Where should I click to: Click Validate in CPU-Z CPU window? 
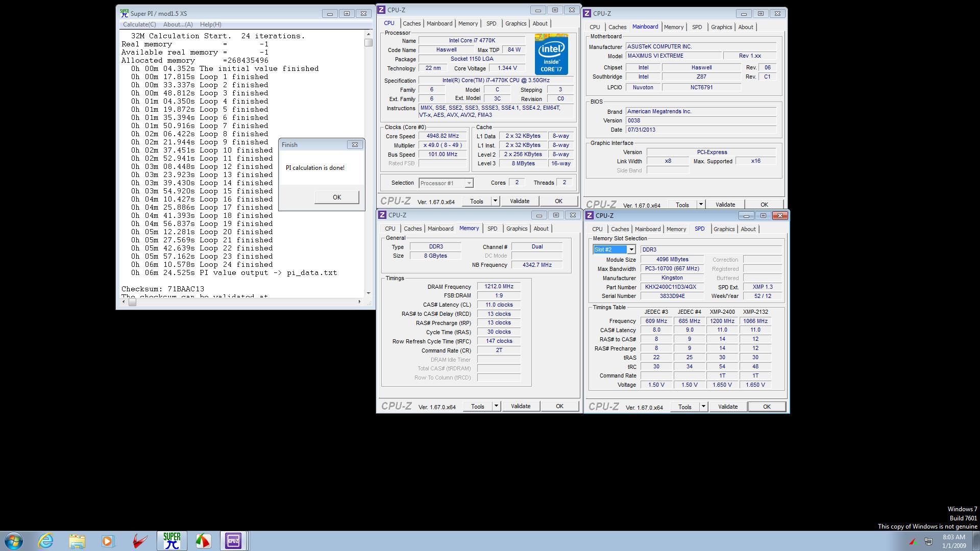point(520,201)
